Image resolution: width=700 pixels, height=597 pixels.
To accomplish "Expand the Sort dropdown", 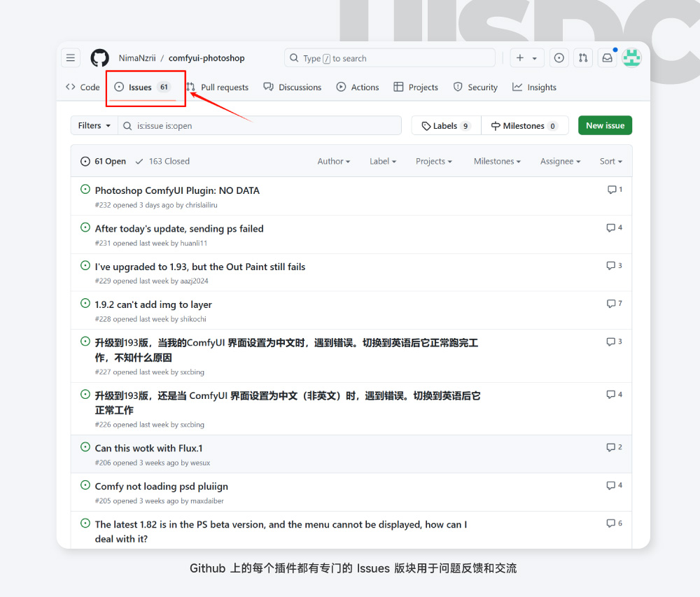I will [610, 161].
